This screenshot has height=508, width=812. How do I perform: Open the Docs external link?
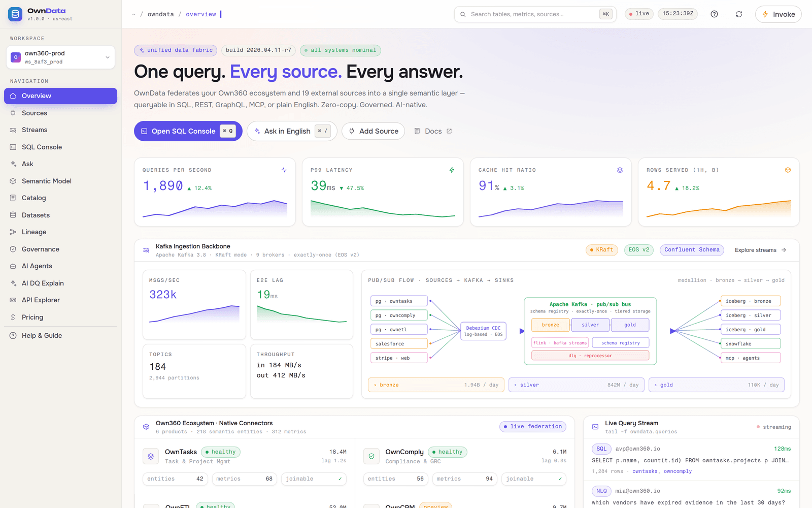[x=433, y=131]
